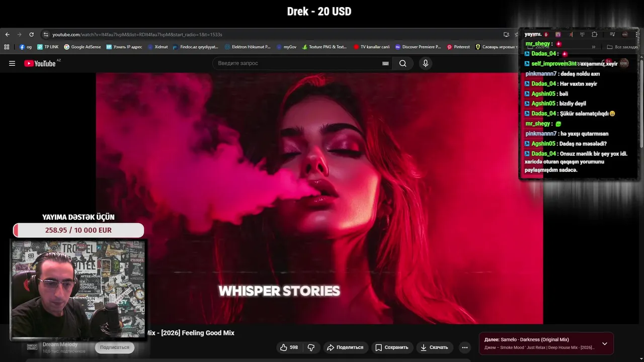Expand the bookmarks overflow chevron

pyautogui.click(x=594, y=47)
